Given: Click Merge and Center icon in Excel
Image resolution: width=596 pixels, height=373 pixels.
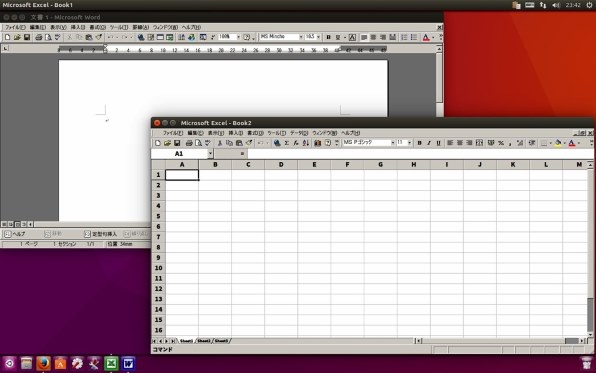Looking at the screenshot, I should (x=479, y=143).
